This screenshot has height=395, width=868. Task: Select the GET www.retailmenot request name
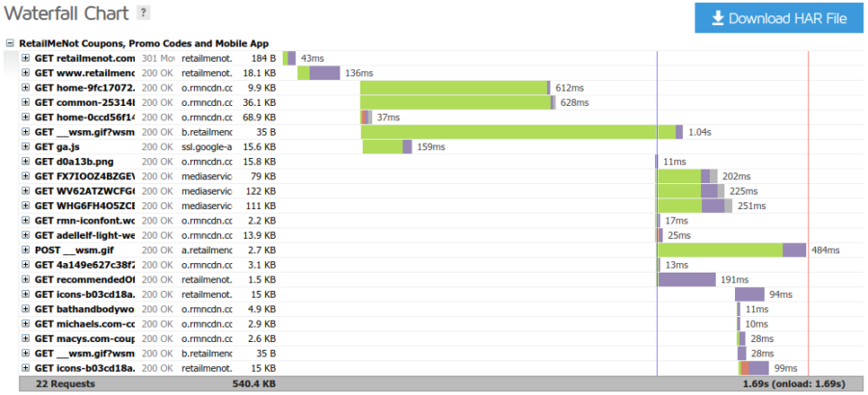pyautogui.click(x=84, y=73)
